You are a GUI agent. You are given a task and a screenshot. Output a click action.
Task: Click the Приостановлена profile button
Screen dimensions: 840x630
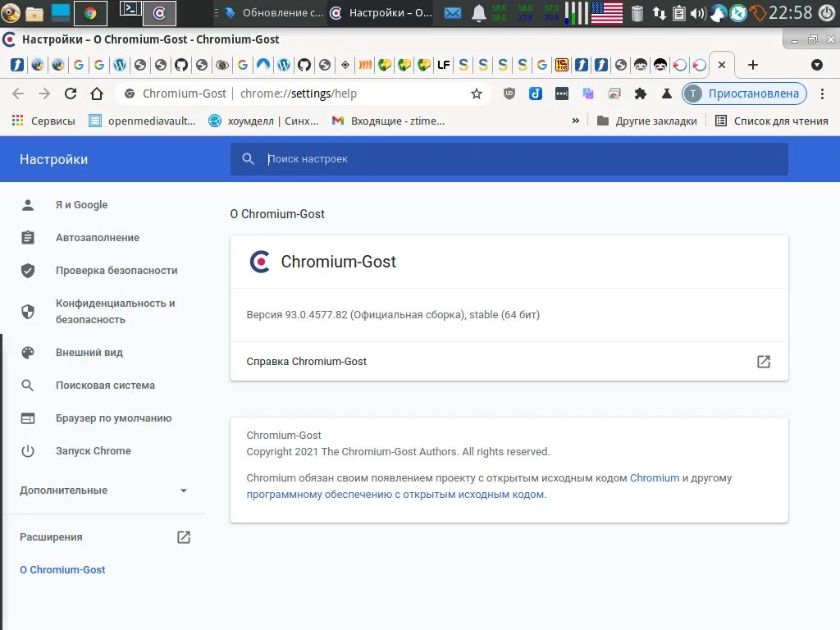click(x=744, y=94)
